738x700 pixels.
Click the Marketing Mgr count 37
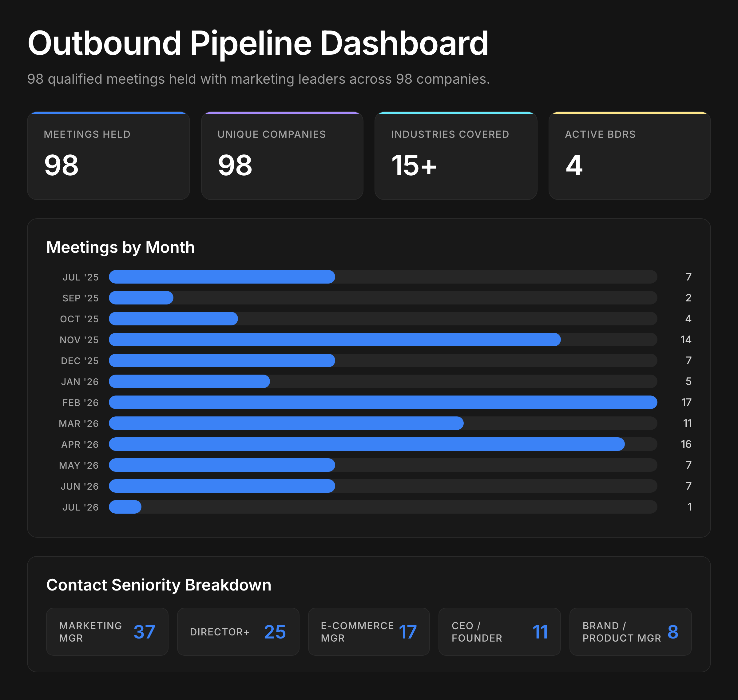click(145, 632)
